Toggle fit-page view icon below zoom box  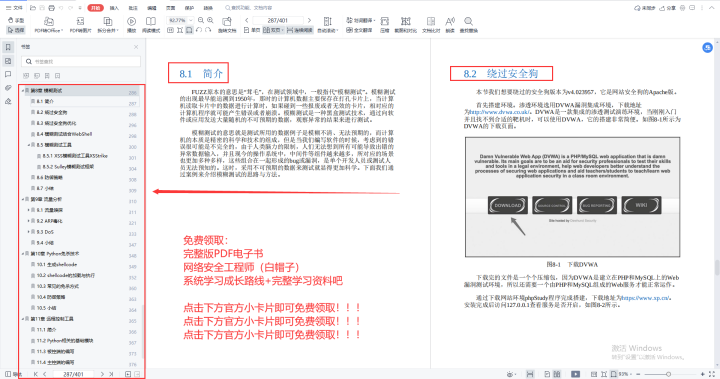[x=180, y=30]
